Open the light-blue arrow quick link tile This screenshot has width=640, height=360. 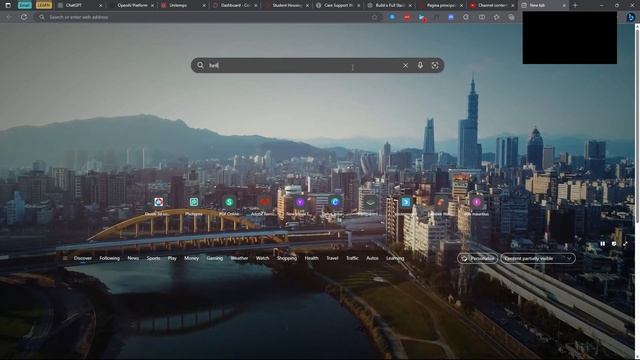[x=406, y=202]
